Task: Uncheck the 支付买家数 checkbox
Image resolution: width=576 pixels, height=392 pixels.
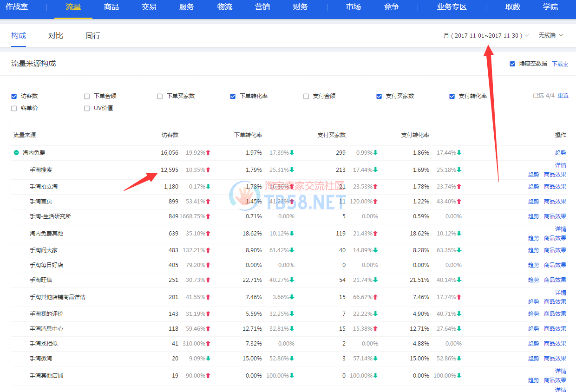Action: pyautogui.click(x=379, y=96)
